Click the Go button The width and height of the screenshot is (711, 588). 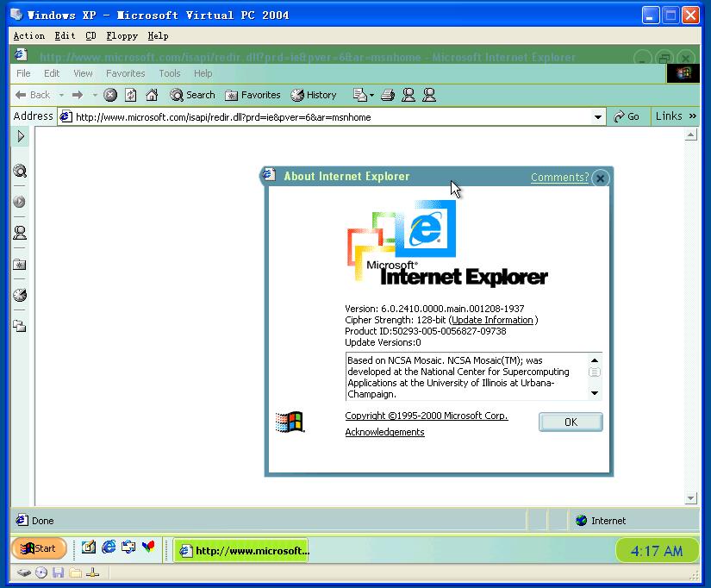627,116
